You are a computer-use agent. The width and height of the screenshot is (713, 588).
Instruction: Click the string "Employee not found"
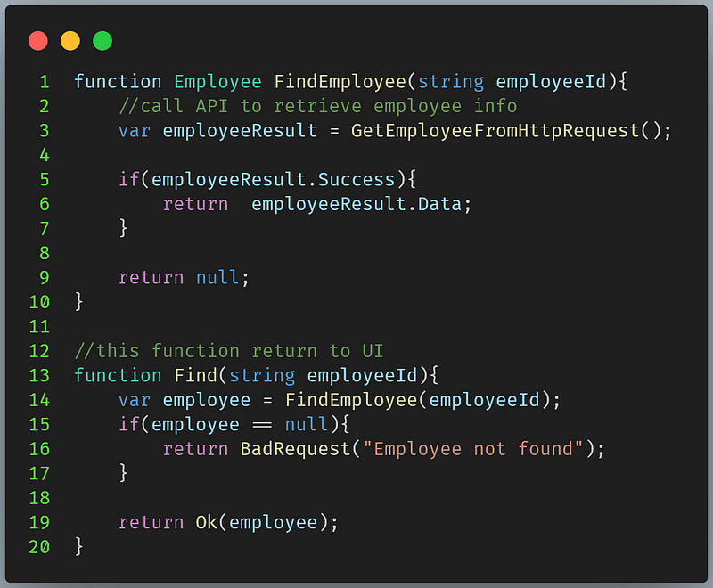point(473,449)
